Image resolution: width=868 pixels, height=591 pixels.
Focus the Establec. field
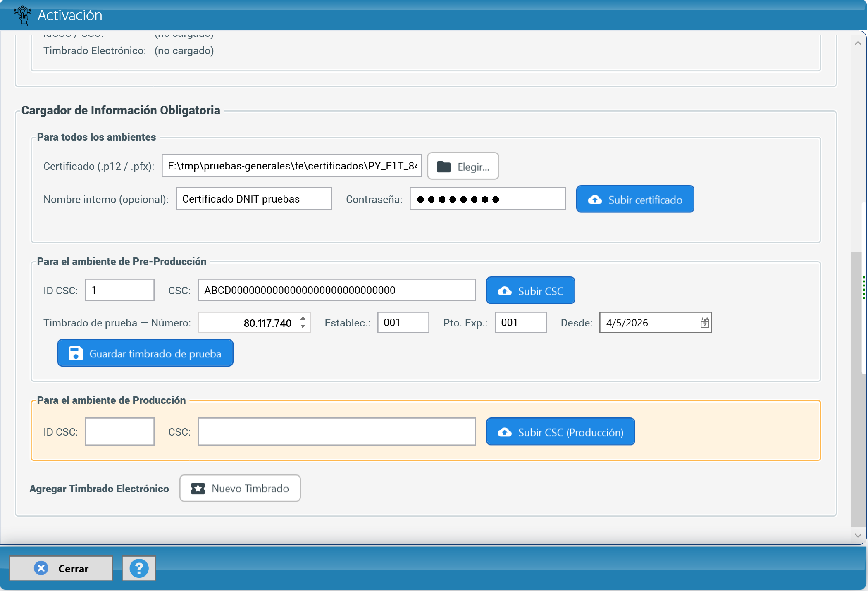click(403, 322)
